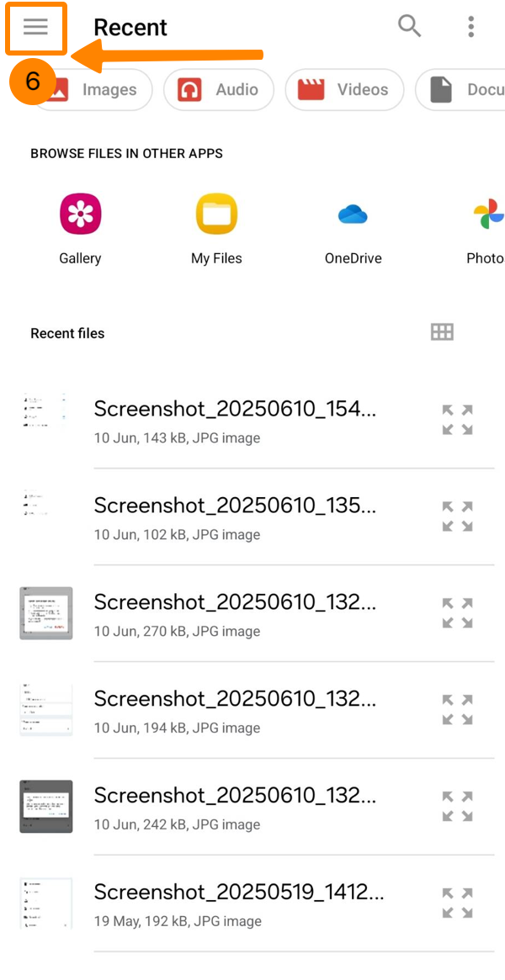Filter by Documents chip
Screen dimensions: 505x980
click(463, 90)
